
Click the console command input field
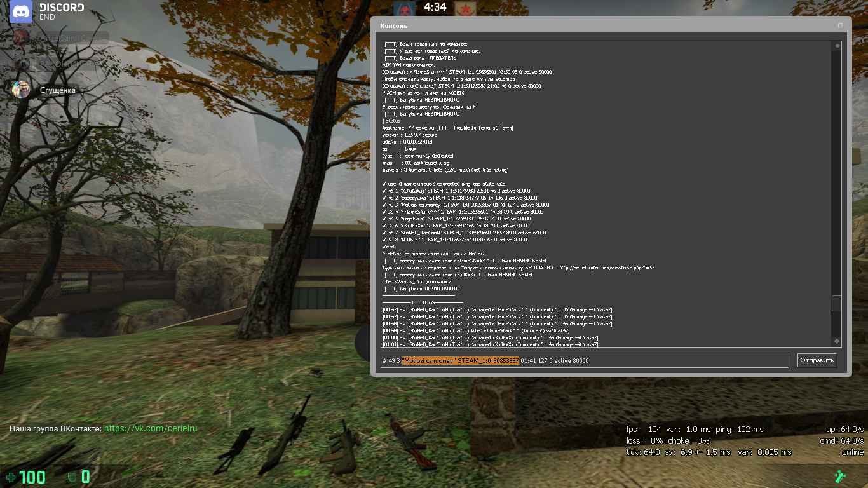[x=584, y=360]
